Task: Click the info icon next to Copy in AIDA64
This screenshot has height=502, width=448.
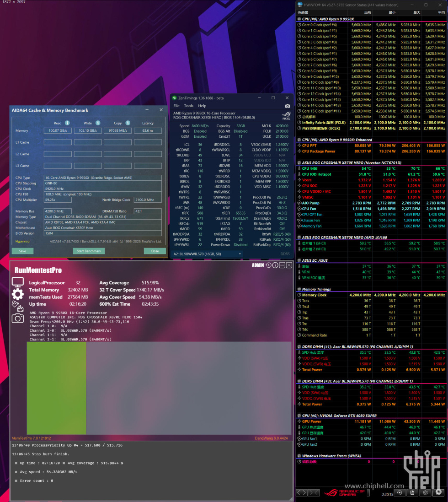Action: pos(128,123)
